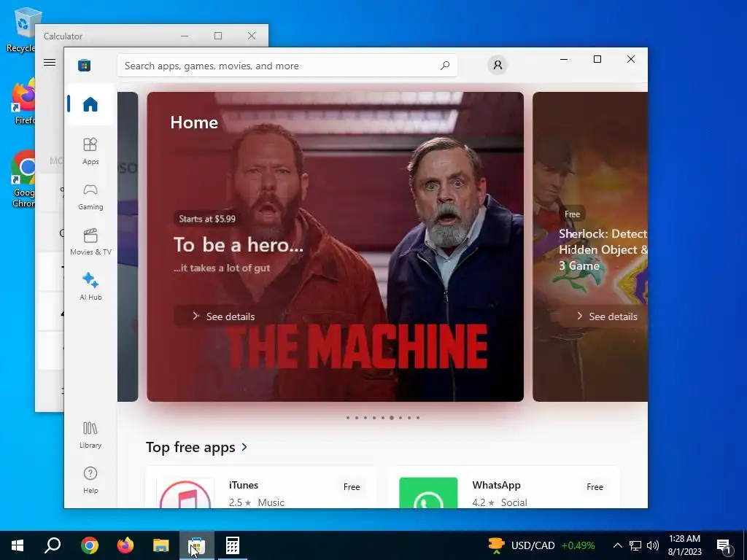Open the Calculator hamburger navigation menu
Screen dimensions: 747x560
tap(50, 62)
